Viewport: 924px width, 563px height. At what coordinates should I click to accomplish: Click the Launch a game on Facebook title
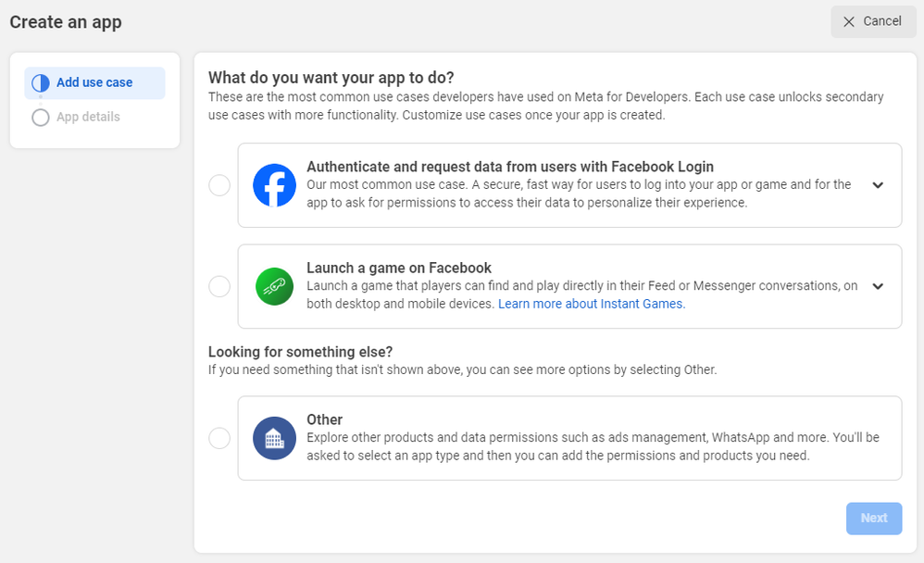tap(399, 269)
